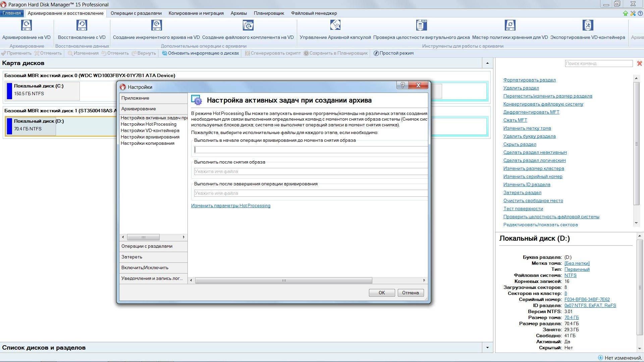Expand the Затереть settings section

coord(153,257)
